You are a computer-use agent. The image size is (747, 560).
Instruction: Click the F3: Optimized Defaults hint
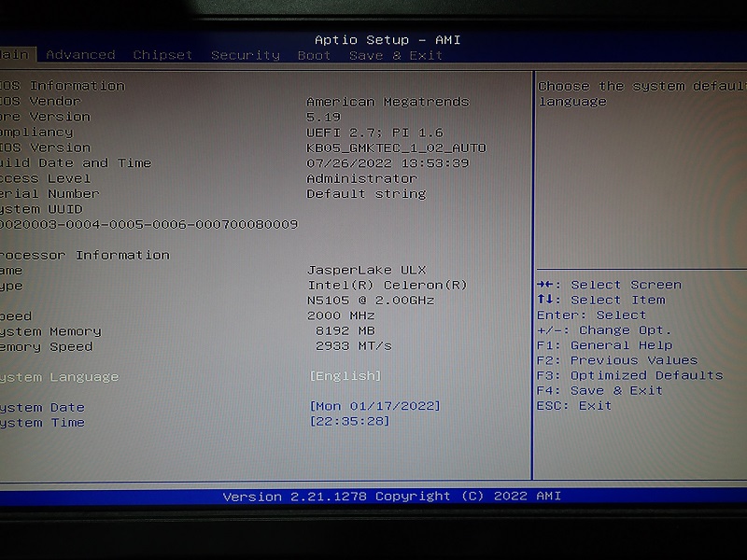pyautogui.click(x=630, y=375)
